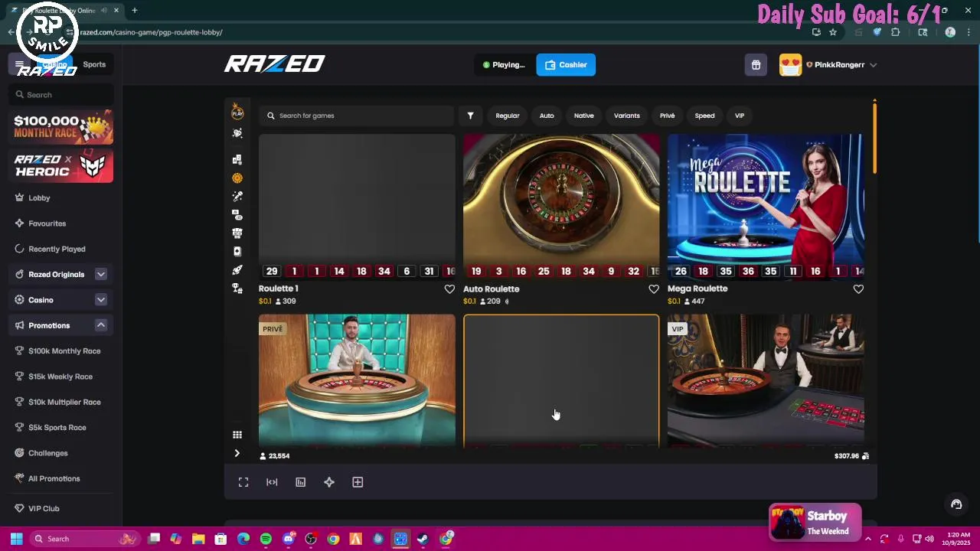Switch to the Sports tab
This screenshot has width=980, height=551.
point(94,64)
